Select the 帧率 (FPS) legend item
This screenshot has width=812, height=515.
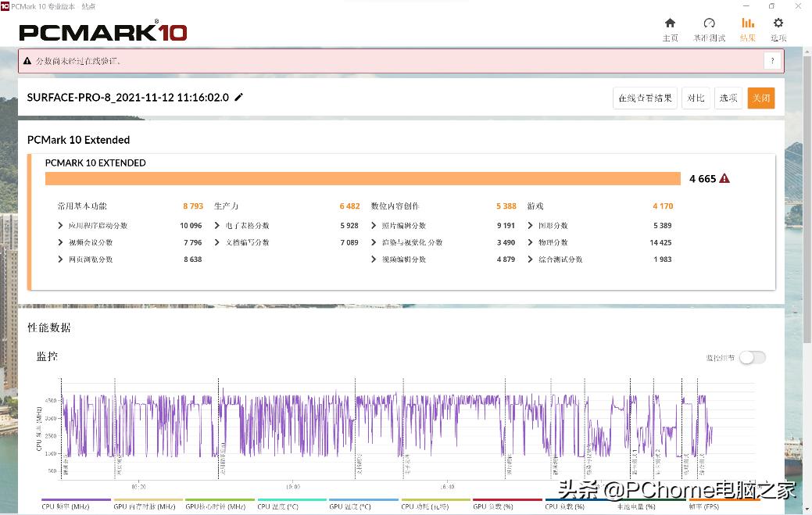pos(723,505)
